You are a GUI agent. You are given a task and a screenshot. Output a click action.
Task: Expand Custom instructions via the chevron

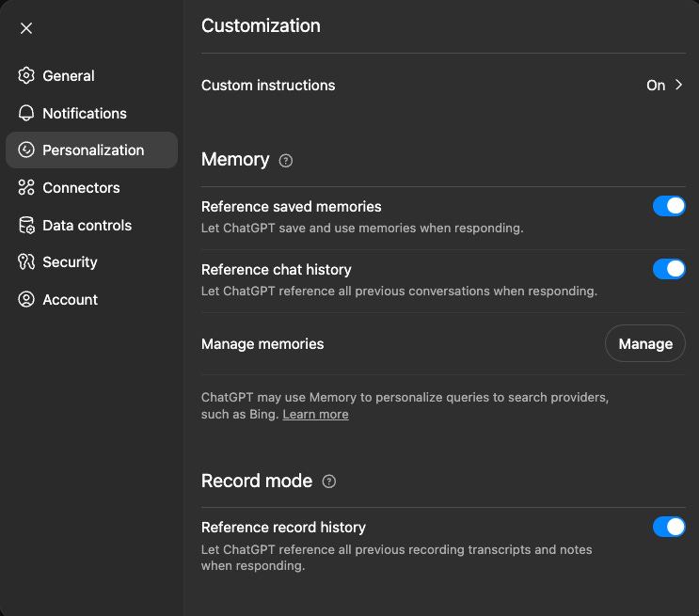tap(679, 86)
